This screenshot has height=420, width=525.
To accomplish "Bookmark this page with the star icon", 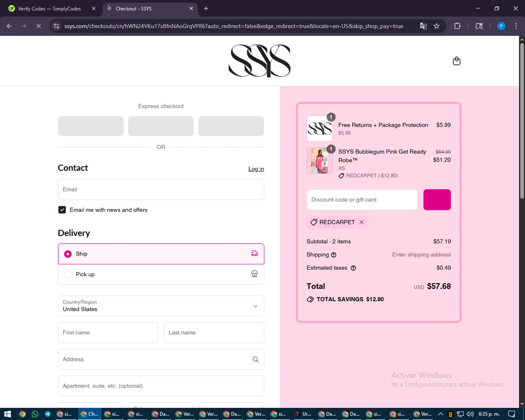I will click(x=436, y=26).
